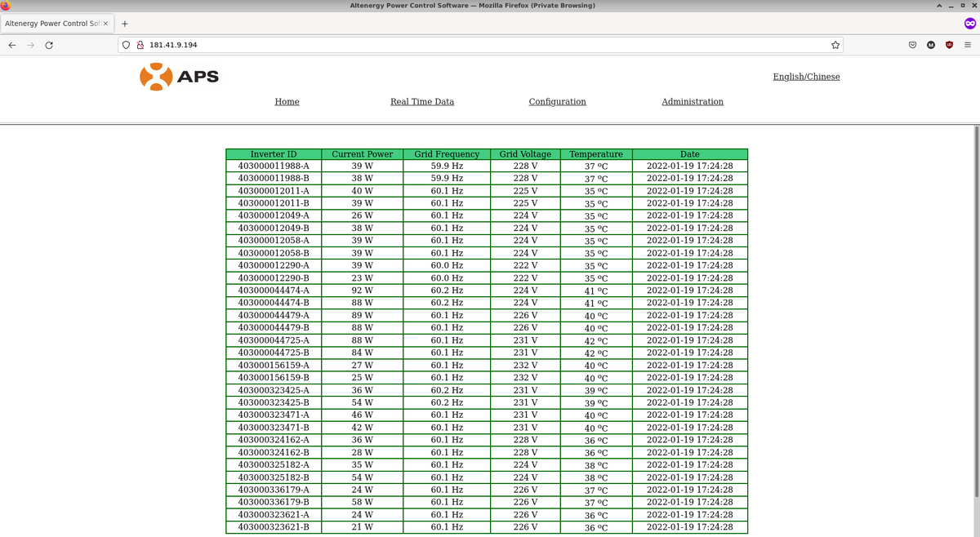Click the Grid Frequency column header
This screenshot has width=980, height=537.
[447, 154]
